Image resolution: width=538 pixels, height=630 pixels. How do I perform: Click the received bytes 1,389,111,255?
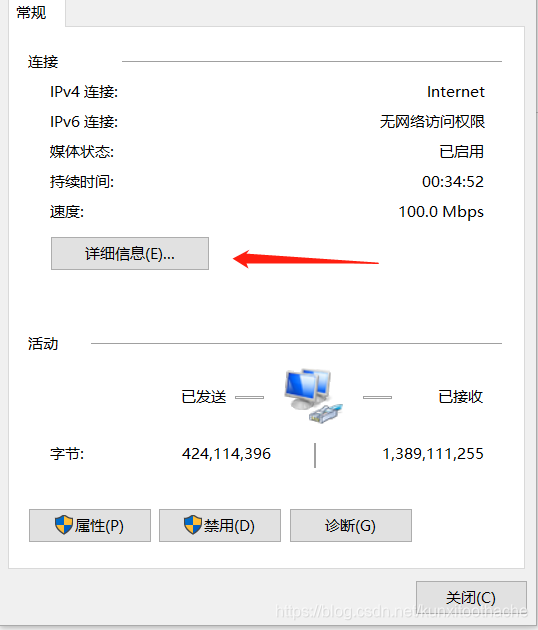[433, 454]
